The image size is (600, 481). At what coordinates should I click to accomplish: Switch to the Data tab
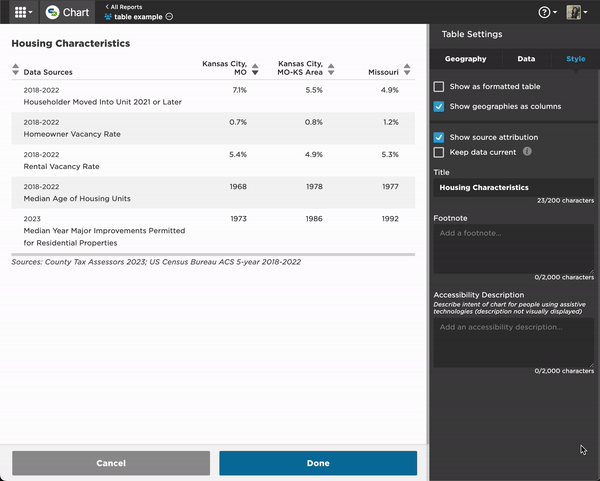526,59
